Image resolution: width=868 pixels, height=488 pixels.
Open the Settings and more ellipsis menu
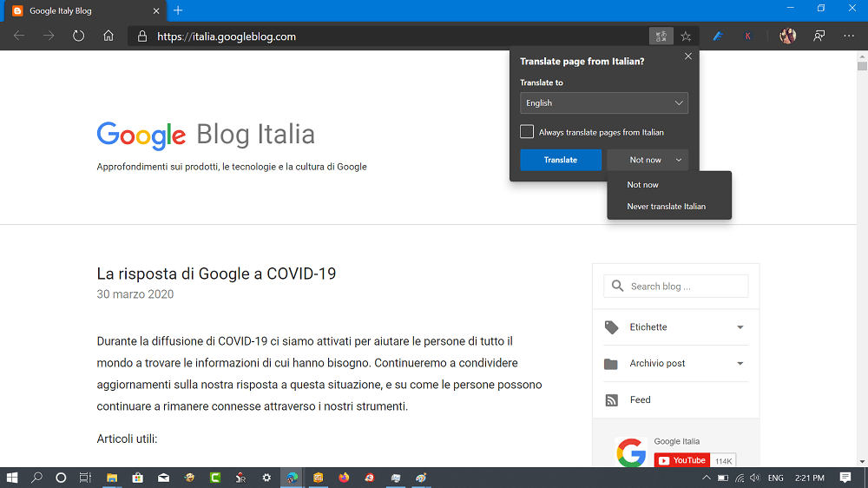(849, 36)
